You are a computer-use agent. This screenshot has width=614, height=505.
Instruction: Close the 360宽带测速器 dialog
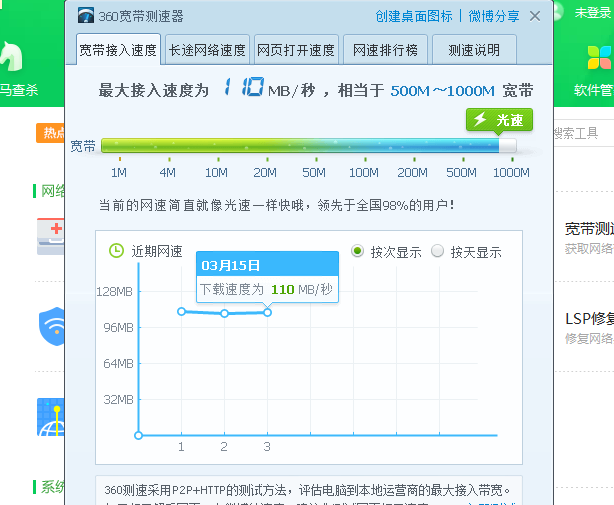click(x=535, y=16)
